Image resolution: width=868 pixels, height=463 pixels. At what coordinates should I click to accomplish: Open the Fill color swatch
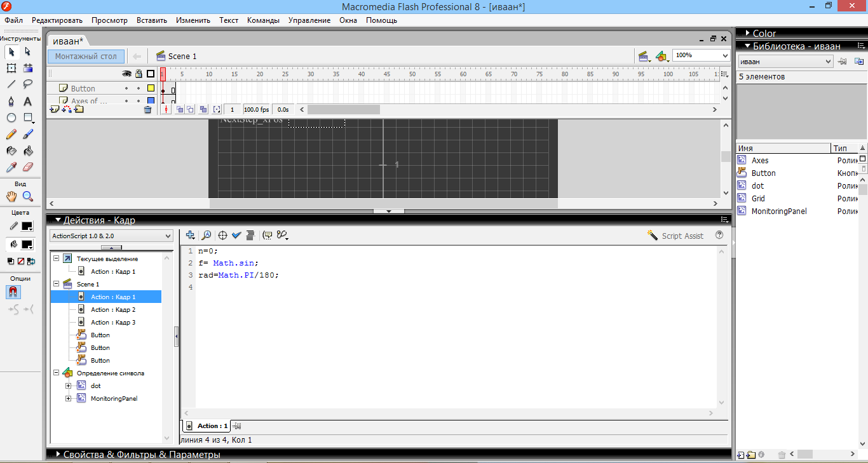(27, 245)
